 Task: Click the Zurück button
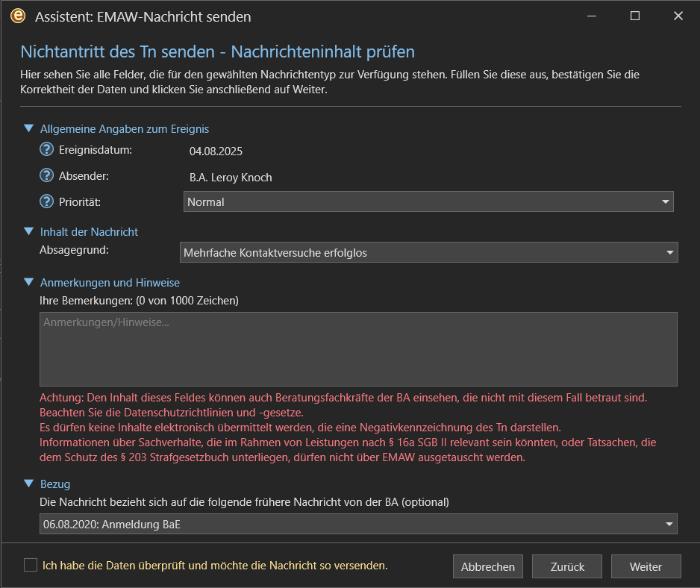[x=567, y=566]
